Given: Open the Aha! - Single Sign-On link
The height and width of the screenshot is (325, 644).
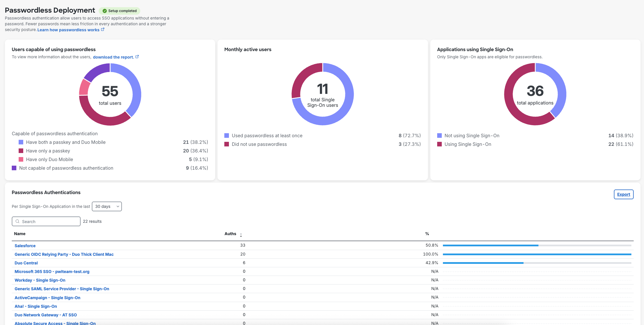Looking at the screenshot, I should (36, 306).
